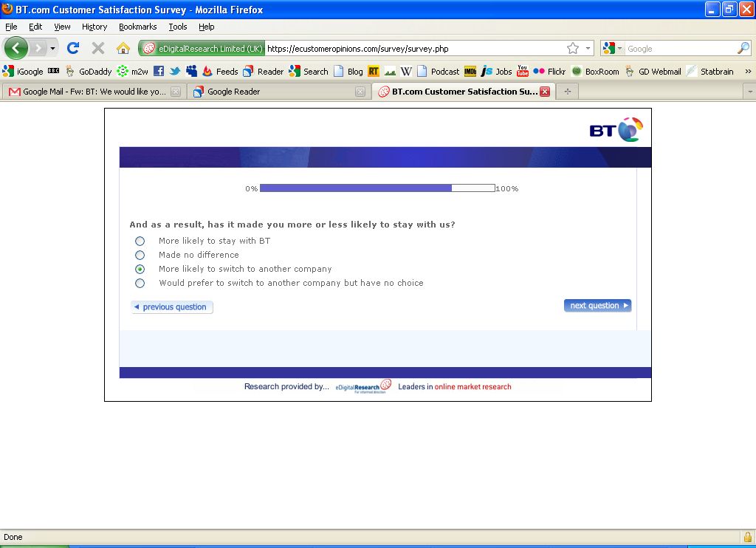Choose the 'Made no difference' option

click(140, 256)
